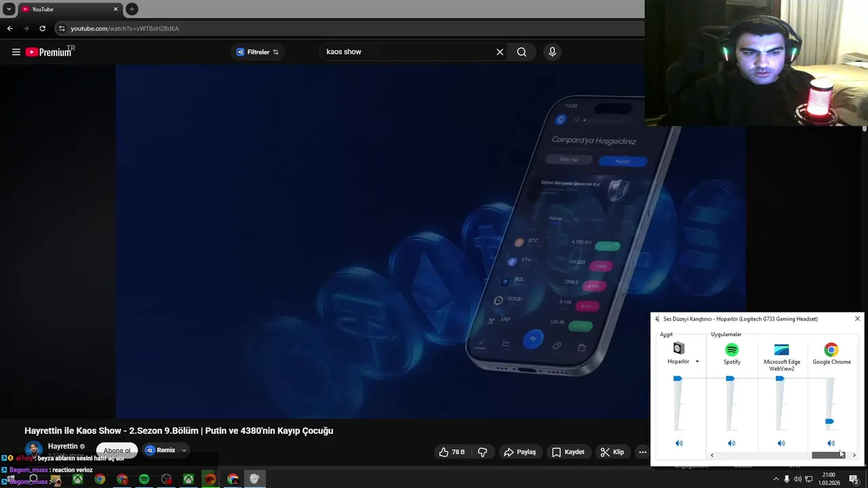Click the Spotify icon in volume mixer

pos(732,350)
